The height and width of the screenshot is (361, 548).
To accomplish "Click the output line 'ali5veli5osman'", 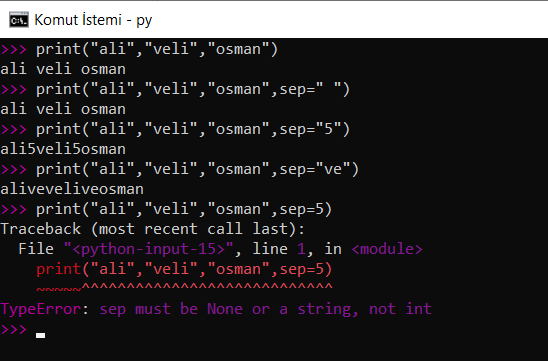I will click(63, 149).
